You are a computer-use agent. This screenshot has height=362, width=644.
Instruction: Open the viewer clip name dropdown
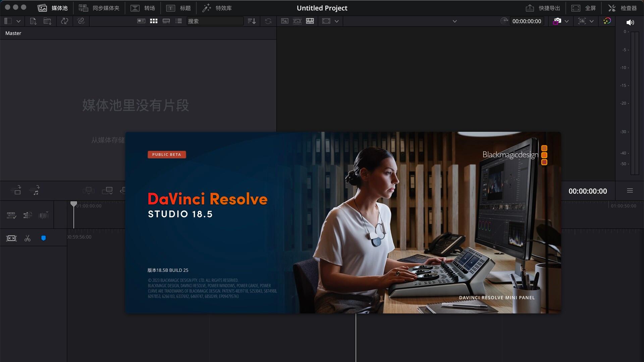click(x=454, y=21)
